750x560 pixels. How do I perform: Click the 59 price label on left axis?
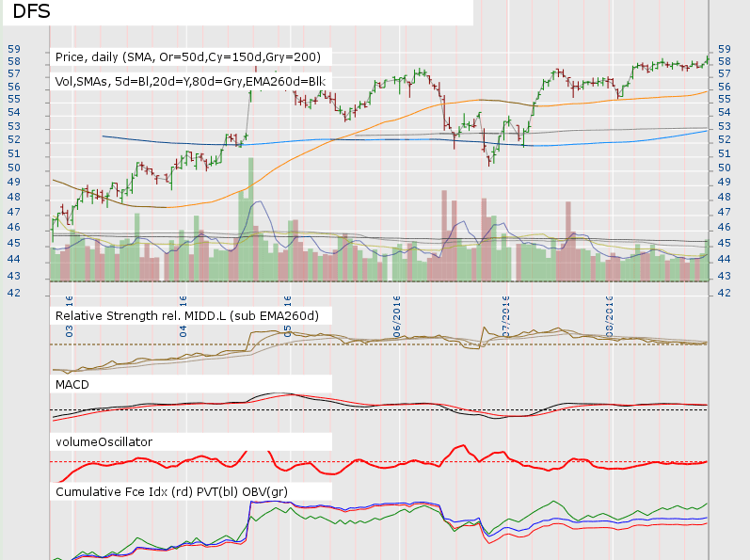(x=14, y=49)
